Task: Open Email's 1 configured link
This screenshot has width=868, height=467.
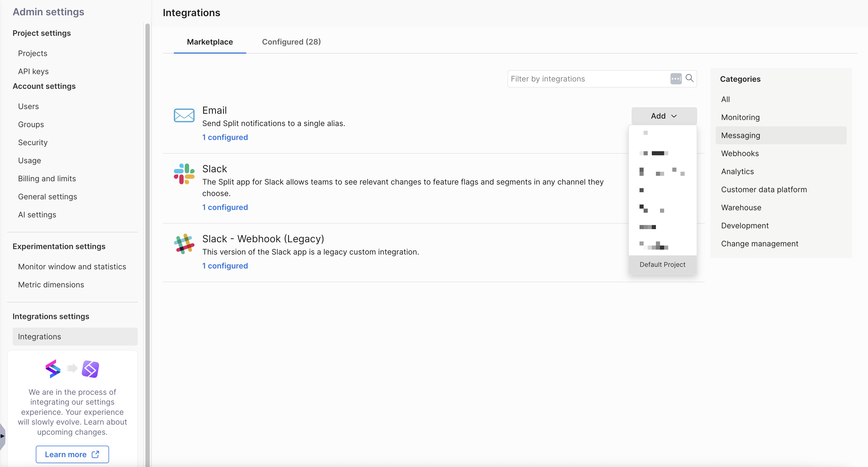Action: click(x=225, y=137)
